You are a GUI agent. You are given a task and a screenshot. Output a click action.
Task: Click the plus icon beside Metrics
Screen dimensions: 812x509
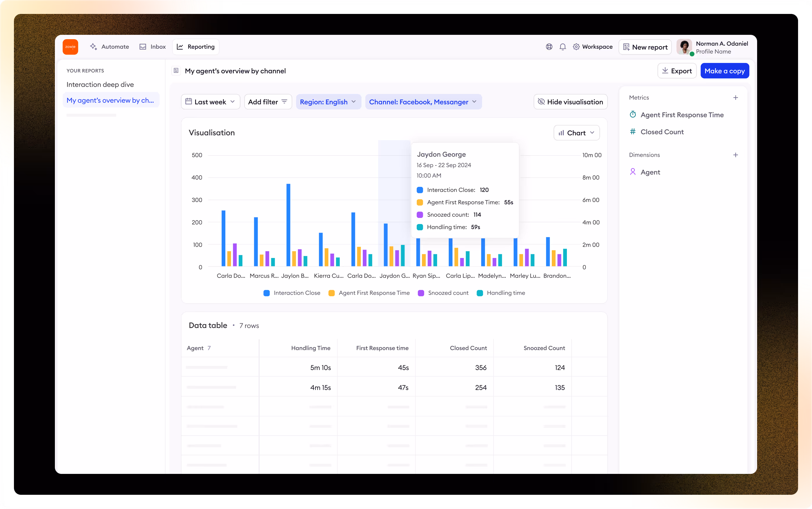735,98
